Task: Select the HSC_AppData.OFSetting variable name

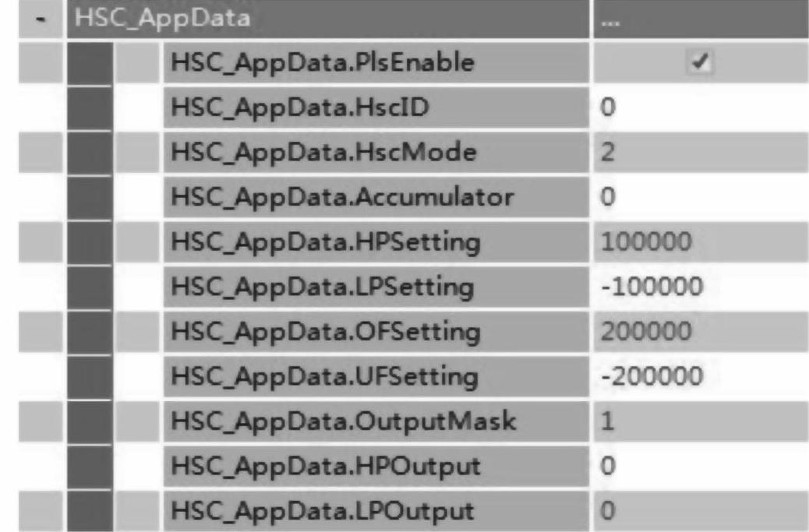Action: (325, 333)
